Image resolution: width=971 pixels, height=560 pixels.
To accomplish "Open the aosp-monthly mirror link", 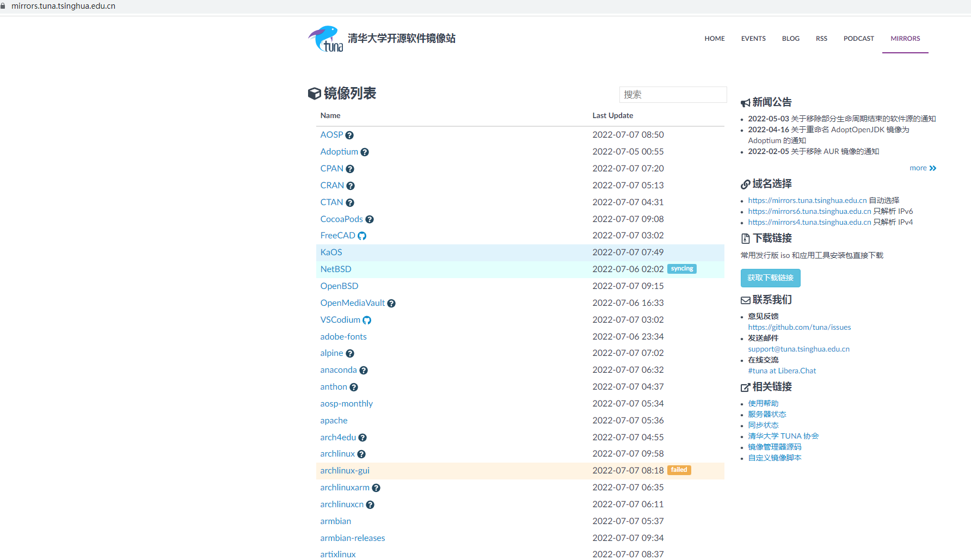I will coord(346,404).
